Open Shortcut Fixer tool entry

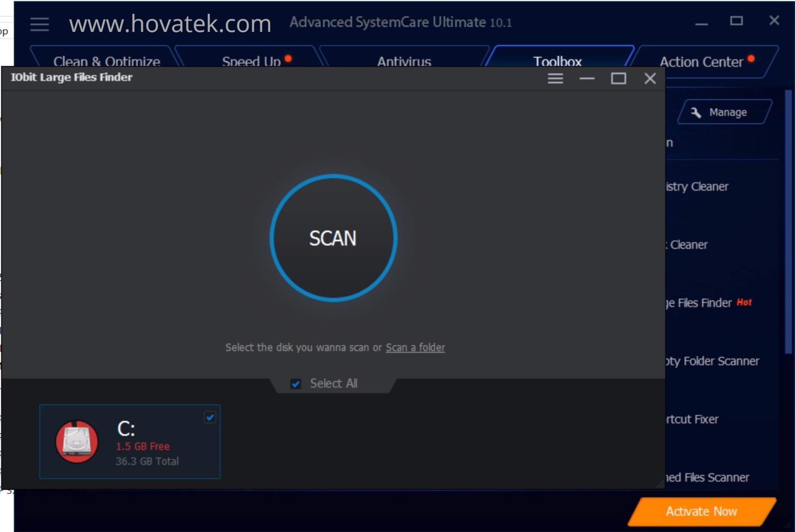[692, 419]
